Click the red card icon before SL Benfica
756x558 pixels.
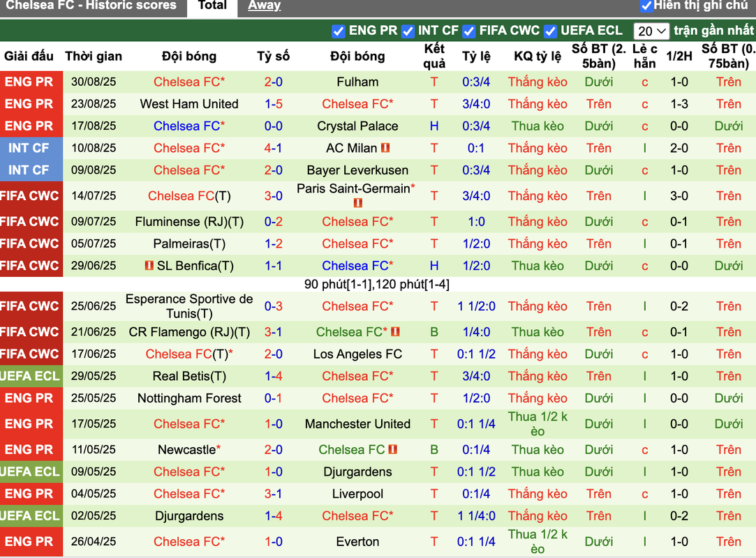click(149, 266)
